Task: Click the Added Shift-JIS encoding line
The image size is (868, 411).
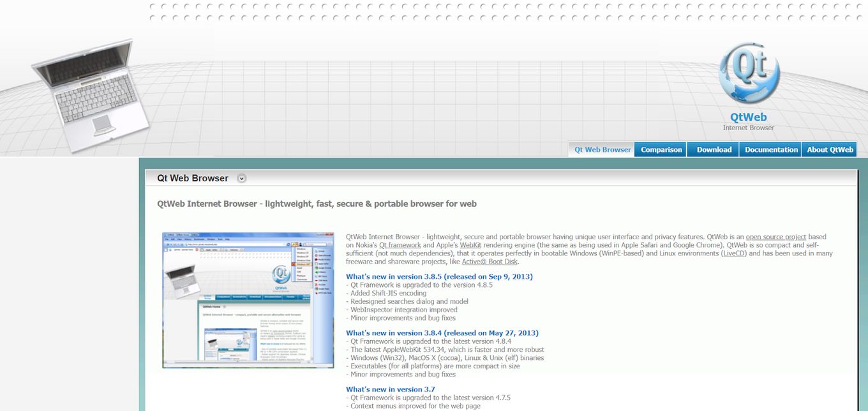Action: [386, 294]
